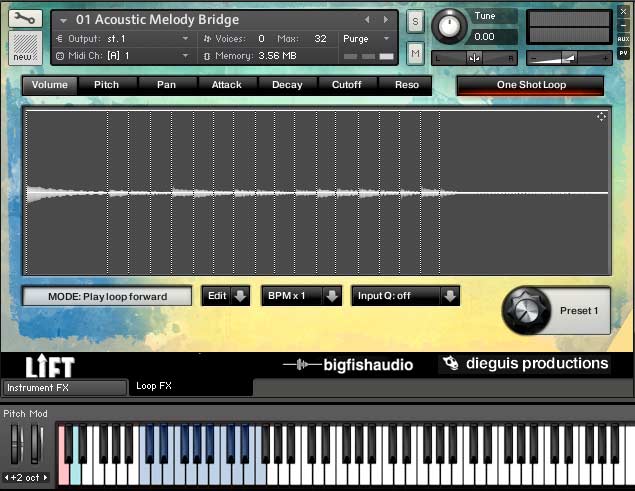The image size is (635, 491).
Task: Click the pitch bend wheel
Action: [x=16, y=444]
